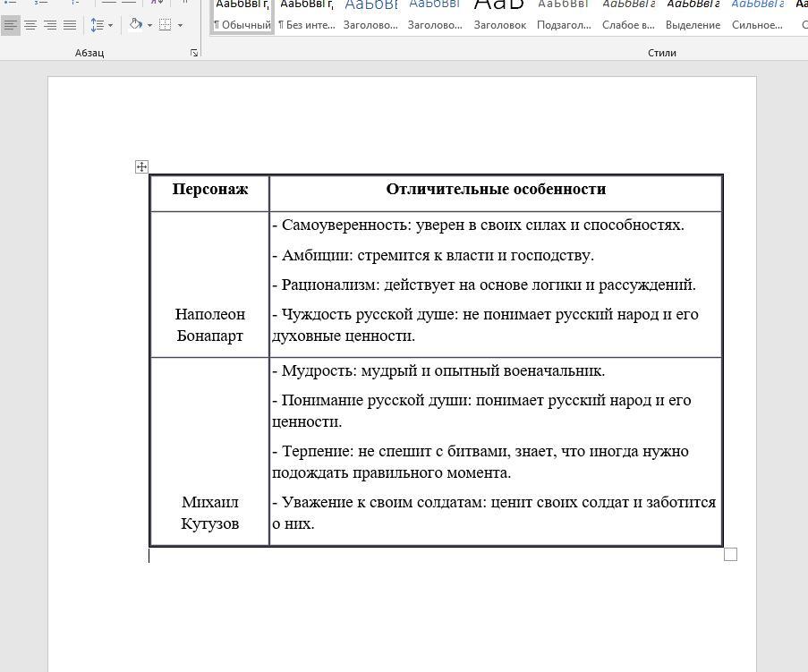The width and height of the screenshot is (808, 672).
Task: Apply the Без инте... style
Action: (307, 16)
